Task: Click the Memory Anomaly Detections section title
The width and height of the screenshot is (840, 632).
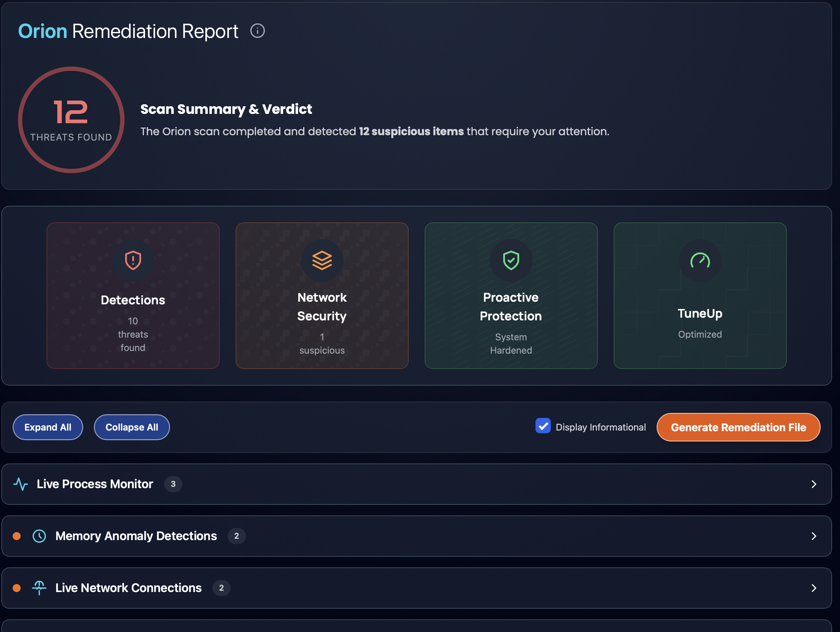Action: pyautogui.click(x=136, y=536)
